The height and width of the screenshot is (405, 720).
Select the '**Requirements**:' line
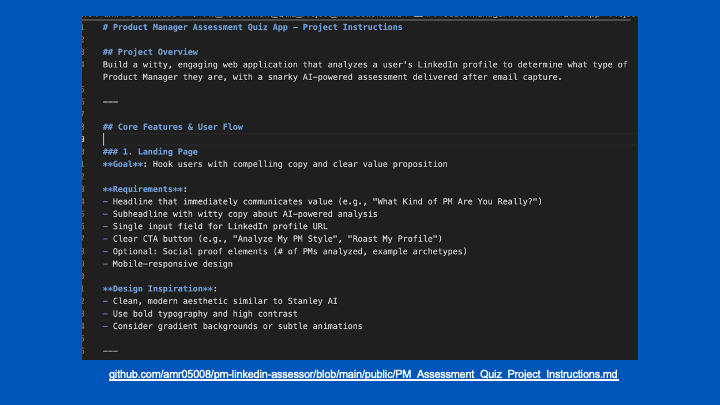point(145,189)
